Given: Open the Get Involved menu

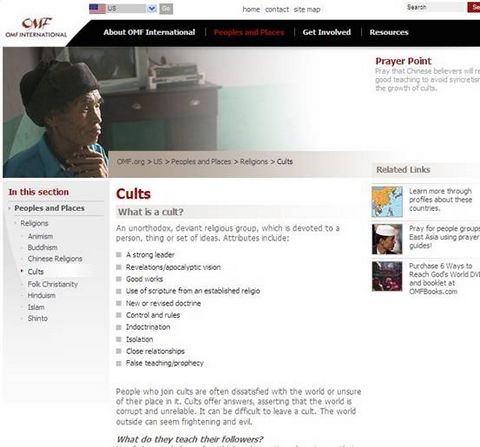Looking at the screenshot, I should (327, 32).
